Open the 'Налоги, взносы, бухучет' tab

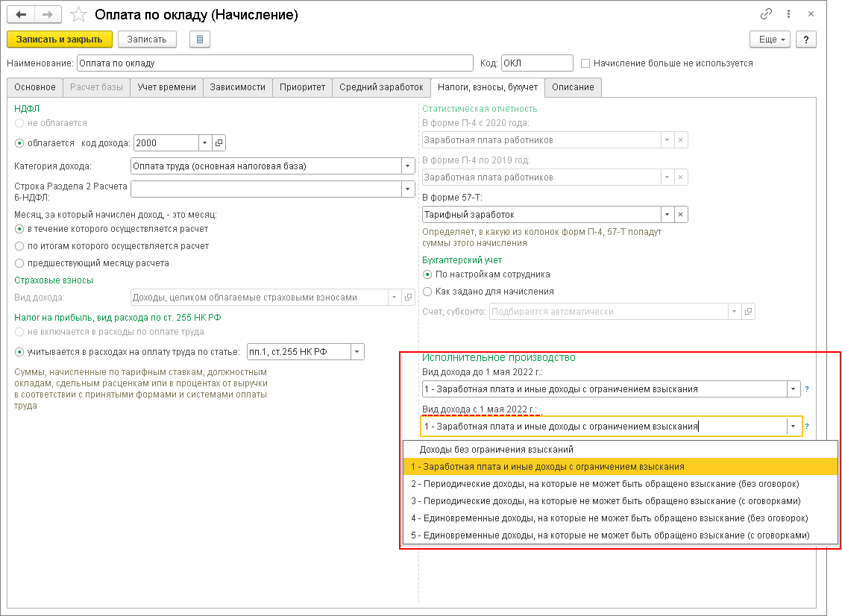[488, 87]
